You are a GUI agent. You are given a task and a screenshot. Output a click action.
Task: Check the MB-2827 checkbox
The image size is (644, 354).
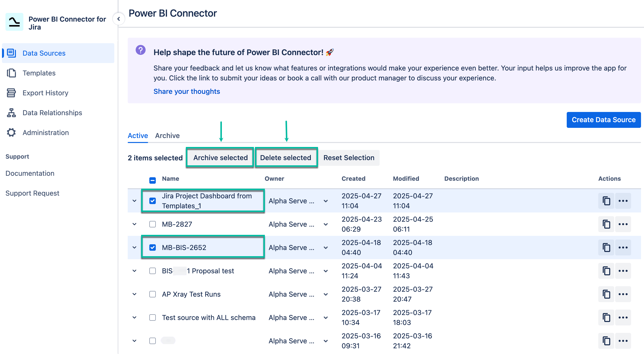(152, 224)
